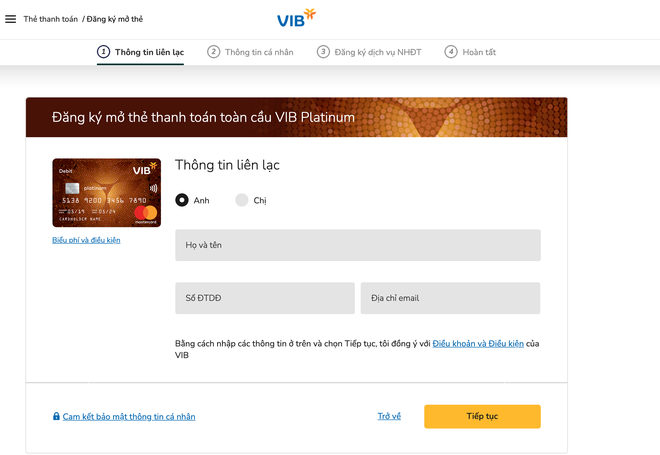Screen dimensions: 660x455
Task: Click the Tiếp tục button
Action: [482, 416]
